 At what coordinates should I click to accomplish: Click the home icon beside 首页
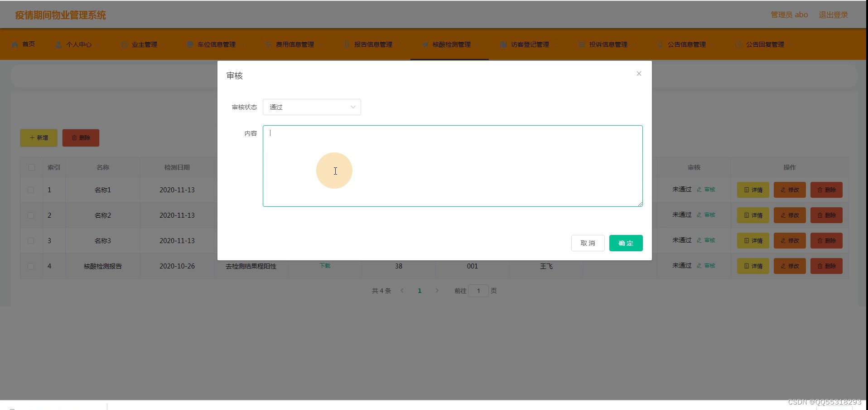[x=14, y=44]
